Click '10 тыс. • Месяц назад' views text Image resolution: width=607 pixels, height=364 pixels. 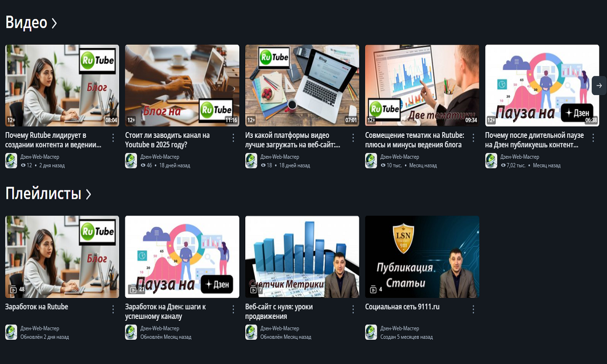pyautogui.click(x=409, y=165)
